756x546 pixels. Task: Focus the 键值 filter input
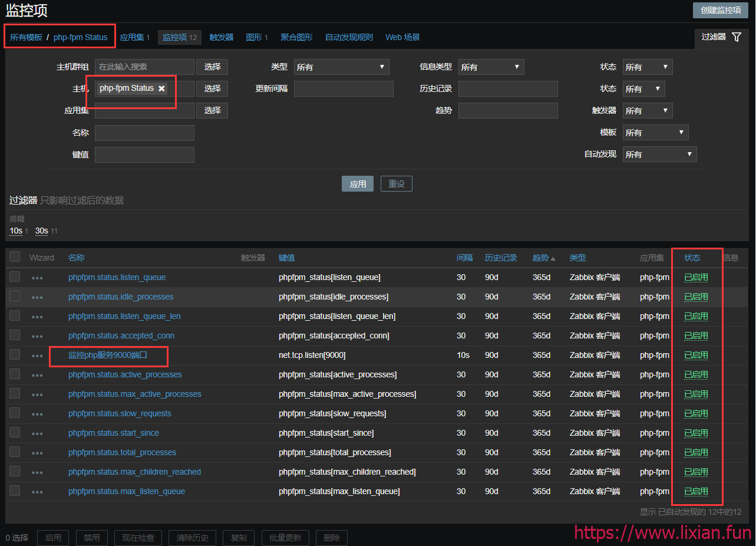(x=144, y=154)
